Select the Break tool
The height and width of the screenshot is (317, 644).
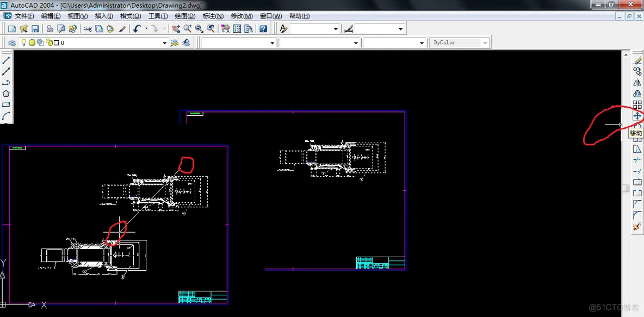click(637, 193)
